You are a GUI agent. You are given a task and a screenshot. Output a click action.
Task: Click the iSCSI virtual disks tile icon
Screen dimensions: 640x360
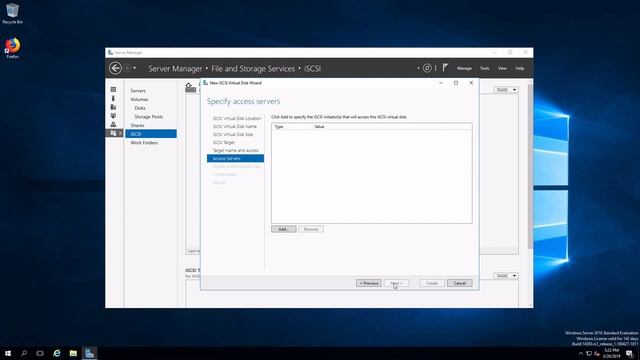pos(191,87)
